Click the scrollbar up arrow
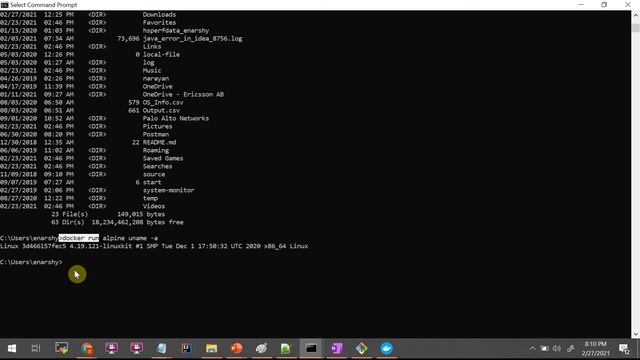Viewport: 640px width, 360px height. tap(636, 15)
